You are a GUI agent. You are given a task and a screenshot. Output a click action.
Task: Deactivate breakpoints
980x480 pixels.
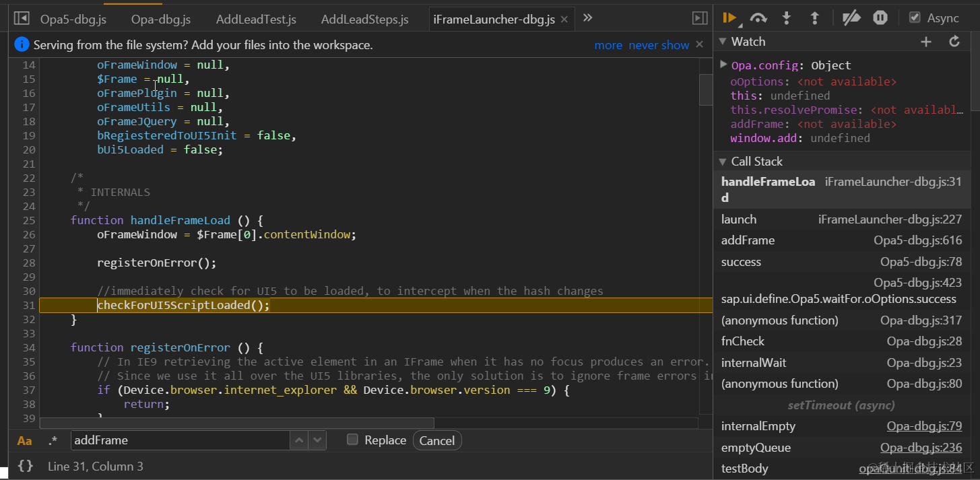click(852, 18)
